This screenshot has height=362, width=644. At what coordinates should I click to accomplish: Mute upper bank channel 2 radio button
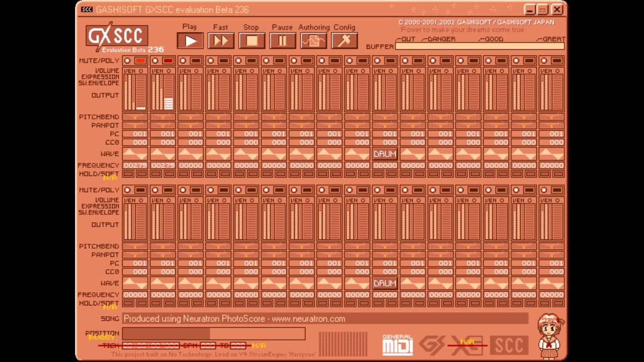point(155,61)
